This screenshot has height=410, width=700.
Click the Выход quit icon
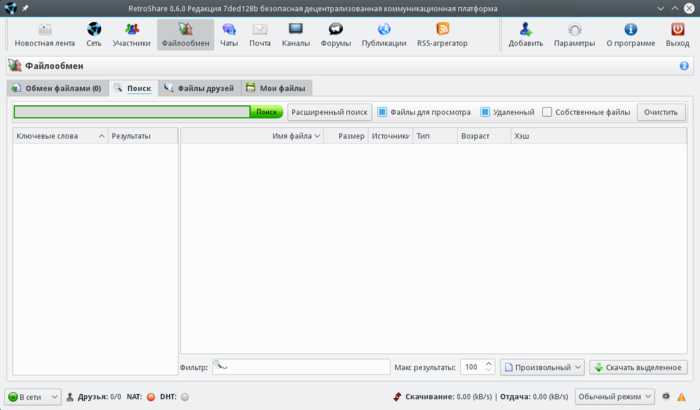tap(677, 35)
